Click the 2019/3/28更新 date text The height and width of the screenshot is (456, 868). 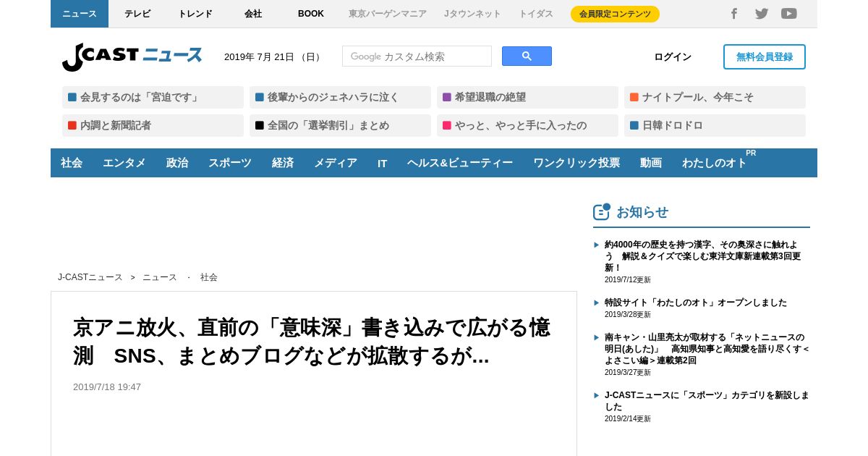coord(628,315)
